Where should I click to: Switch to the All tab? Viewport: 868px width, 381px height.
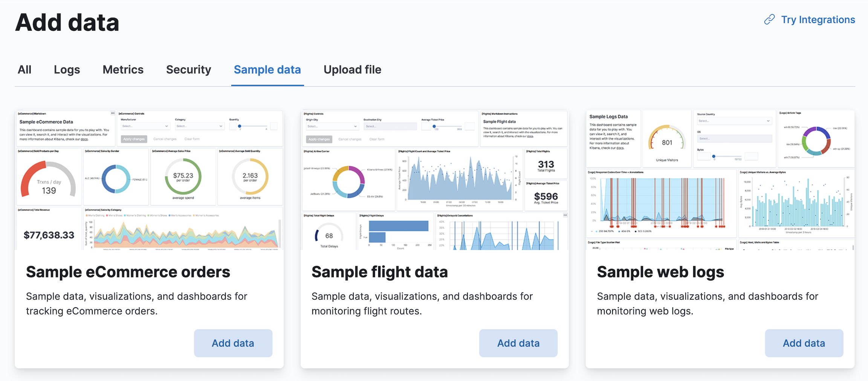click(x=24, y=70)
